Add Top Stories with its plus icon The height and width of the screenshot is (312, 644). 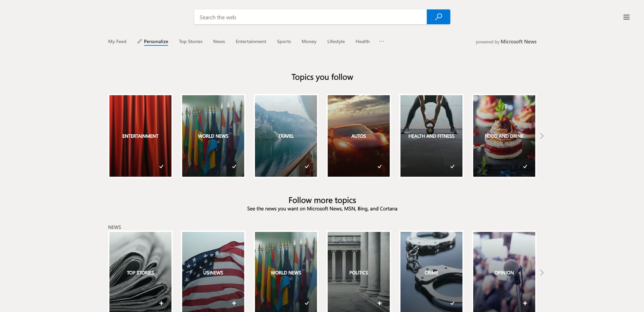tap(161, 303)
